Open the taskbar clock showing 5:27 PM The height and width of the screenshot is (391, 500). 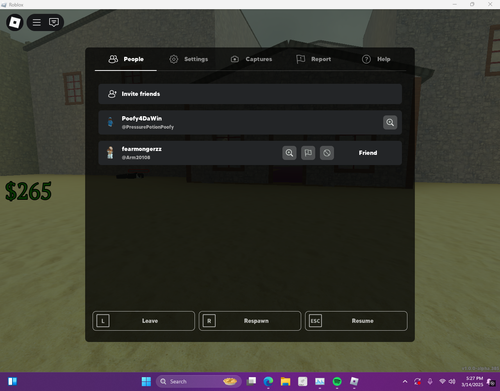[472, 382]
